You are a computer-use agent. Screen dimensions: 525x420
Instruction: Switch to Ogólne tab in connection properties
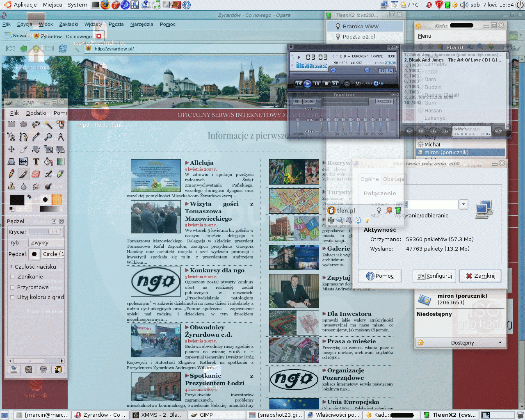370,179
